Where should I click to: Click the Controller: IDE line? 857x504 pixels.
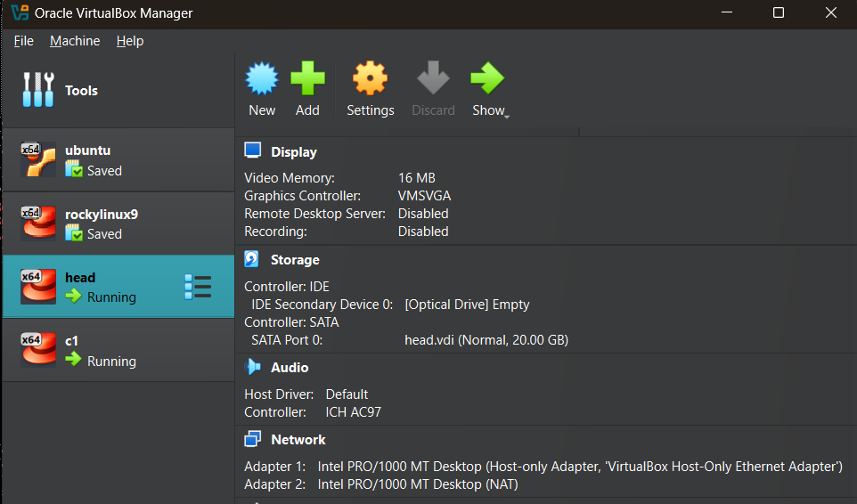click(287, 287)
